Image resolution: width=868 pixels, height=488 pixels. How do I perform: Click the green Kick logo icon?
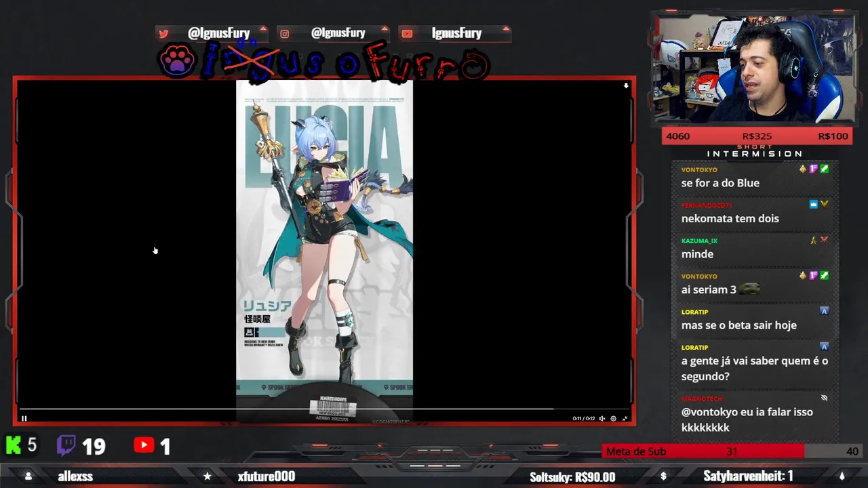pos(14,445)
